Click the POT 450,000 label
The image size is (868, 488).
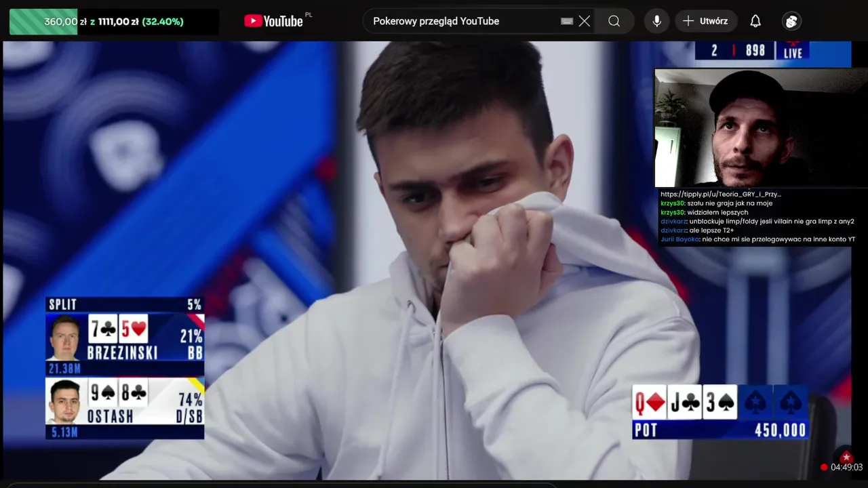(x=720, y=430)
